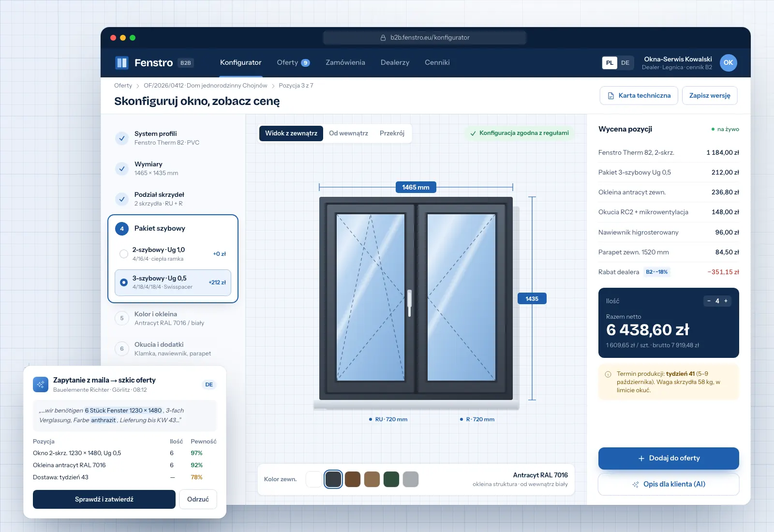Click the Fenstro logo icon
The height and width of the screenshot is (532, 774).
tap(121, 63)
